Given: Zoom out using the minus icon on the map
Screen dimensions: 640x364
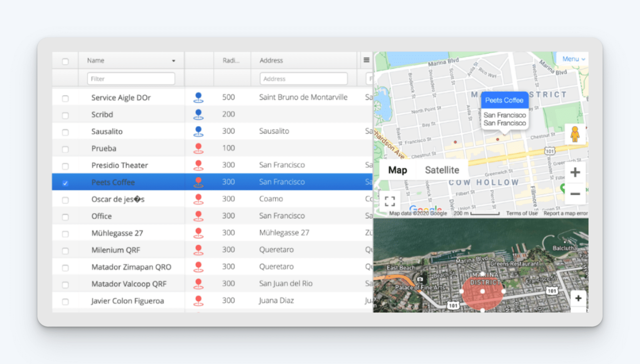Looking at the screenshot, I should coord(575,194).
